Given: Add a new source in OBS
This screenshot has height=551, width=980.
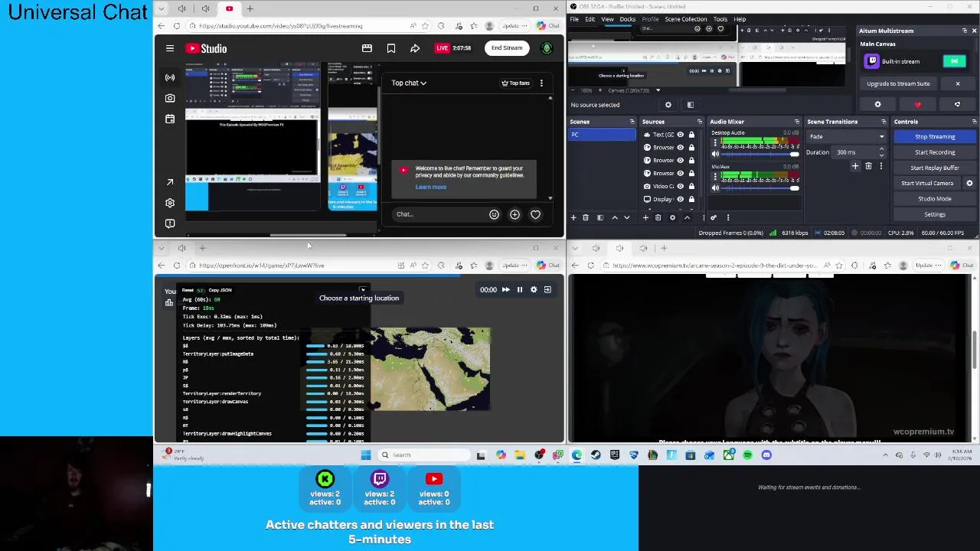Looking at the screenshot, I should click(x=645, y=217).
